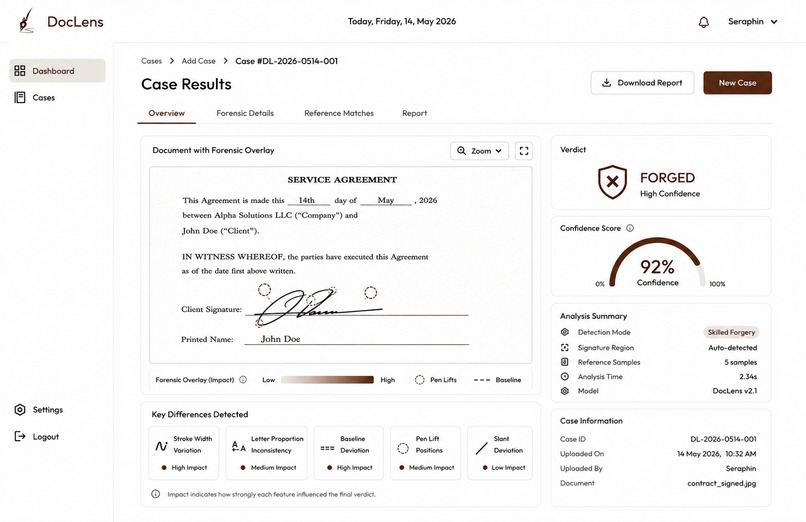Click the chevron after Cases breadcrumb
The height and width of the screenshot is (522, 806).
tap(172, 61)
